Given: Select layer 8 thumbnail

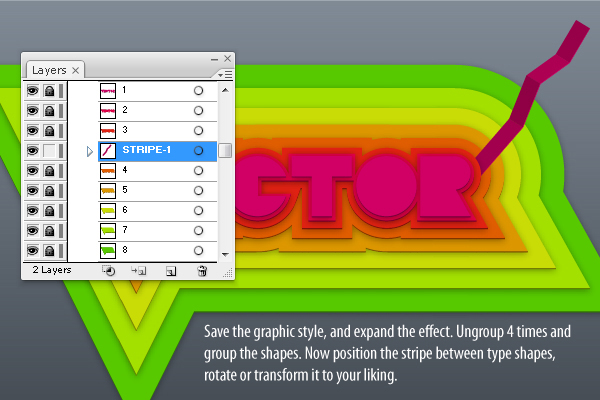Looking at the screenshot, I should click(108, 251).
